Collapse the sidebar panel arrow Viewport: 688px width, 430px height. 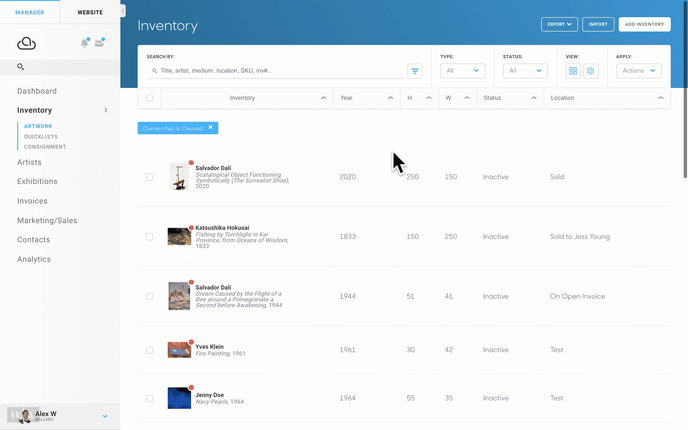(x=123, y=11)
